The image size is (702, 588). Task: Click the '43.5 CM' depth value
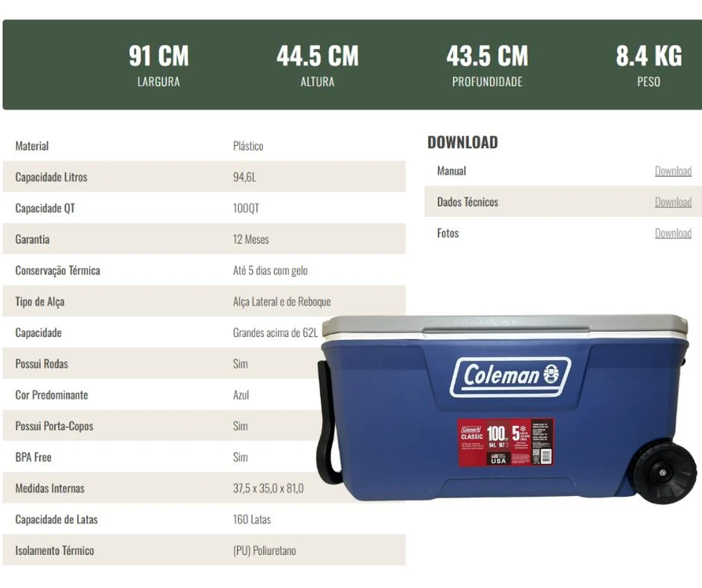tap(487, 56)
